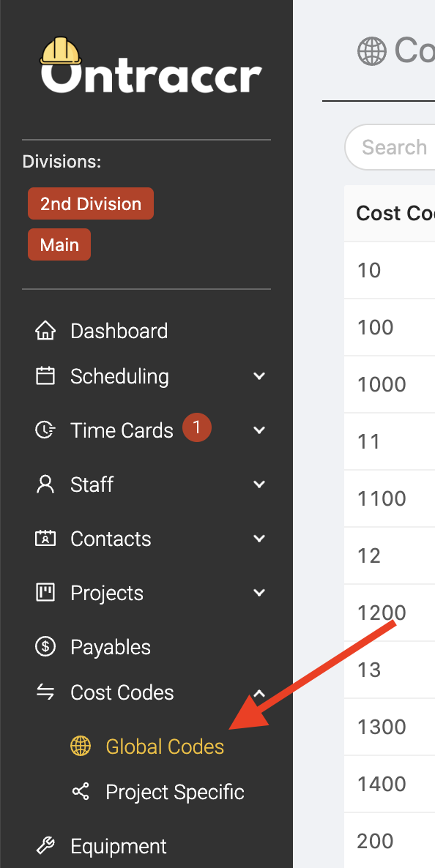Expand the Time Cards chevron
435x868 pixels.
(259, 430)
